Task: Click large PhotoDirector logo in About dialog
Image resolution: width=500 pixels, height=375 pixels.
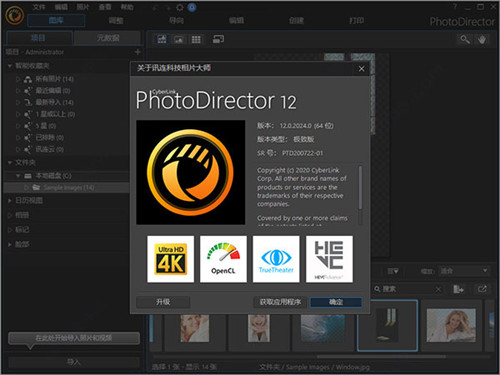Action: (191, 172)
